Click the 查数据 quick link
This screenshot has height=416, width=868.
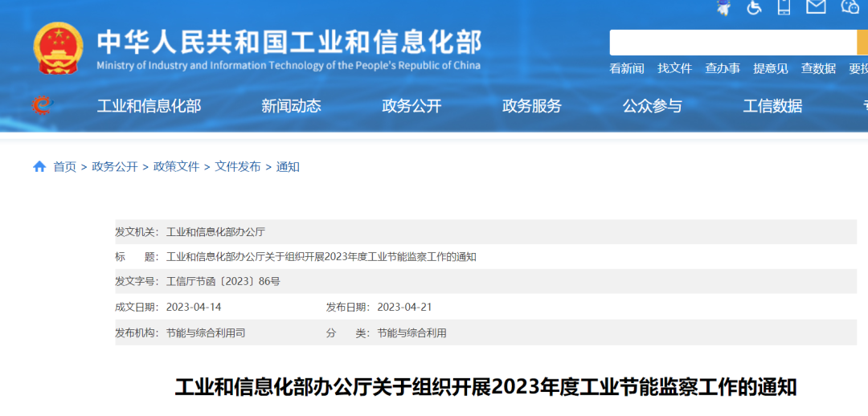coord(818,68)
